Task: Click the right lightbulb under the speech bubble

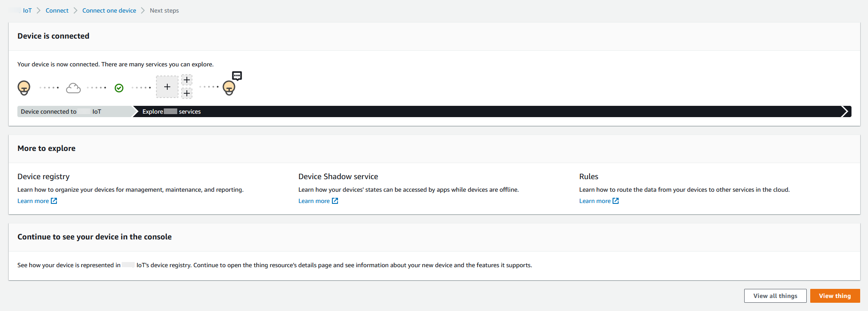Action: pos(229,88)
